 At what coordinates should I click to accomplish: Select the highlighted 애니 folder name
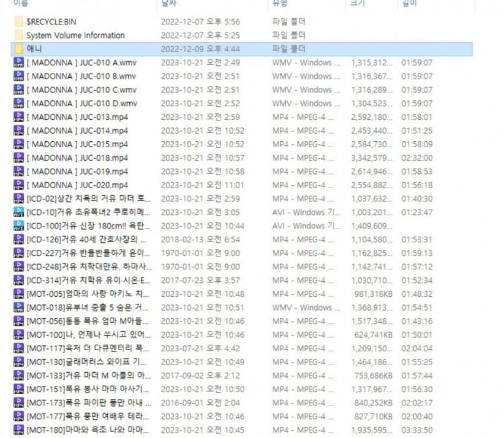(x=34, y=49)
